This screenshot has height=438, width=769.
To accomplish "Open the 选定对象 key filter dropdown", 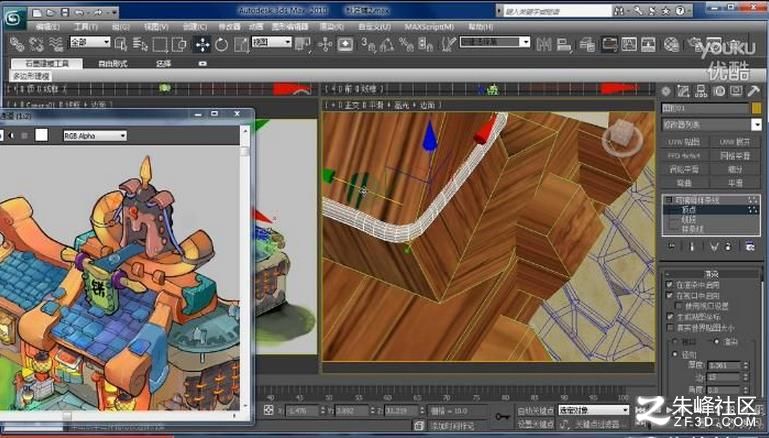I will coord(593,410).
